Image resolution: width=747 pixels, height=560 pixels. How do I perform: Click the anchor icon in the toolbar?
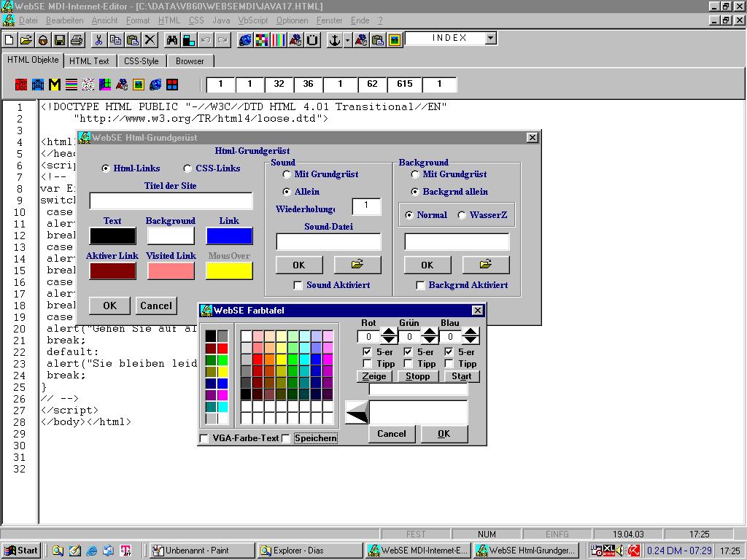point(335,40)
